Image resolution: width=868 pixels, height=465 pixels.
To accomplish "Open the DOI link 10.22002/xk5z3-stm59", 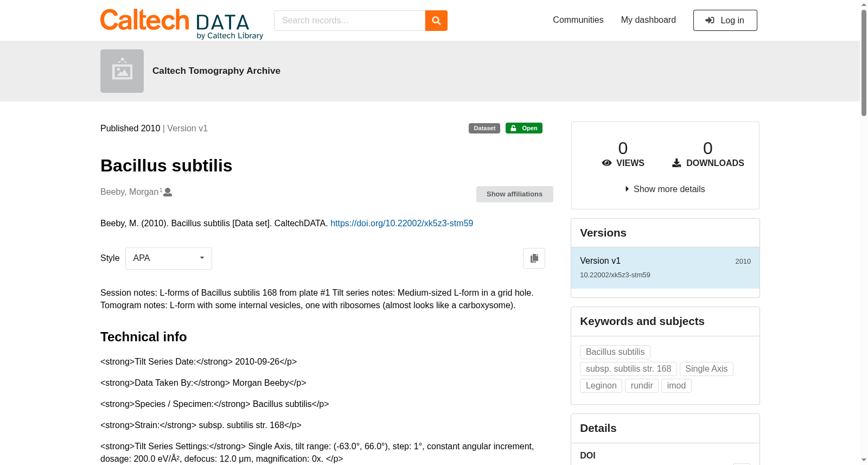I will 401,224.
